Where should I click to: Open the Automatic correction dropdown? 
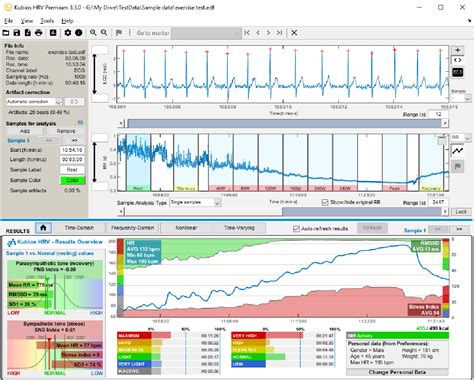click(34, 102)
